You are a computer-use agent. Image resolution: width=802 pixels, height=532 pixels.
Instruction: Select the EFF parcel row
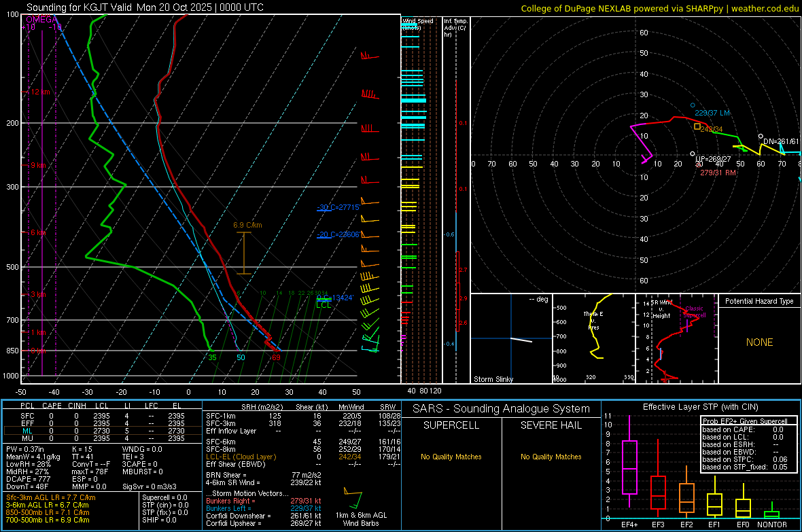pos(103,423)
